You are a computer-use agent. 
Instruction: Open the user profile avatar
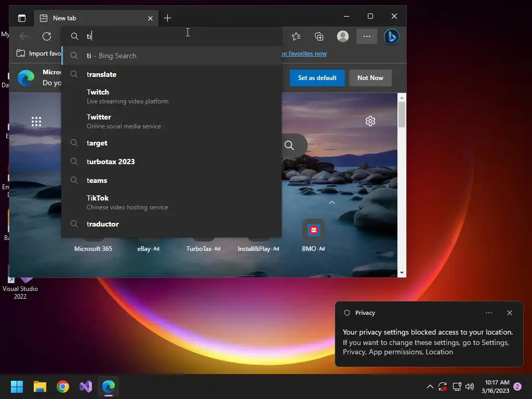343,36
